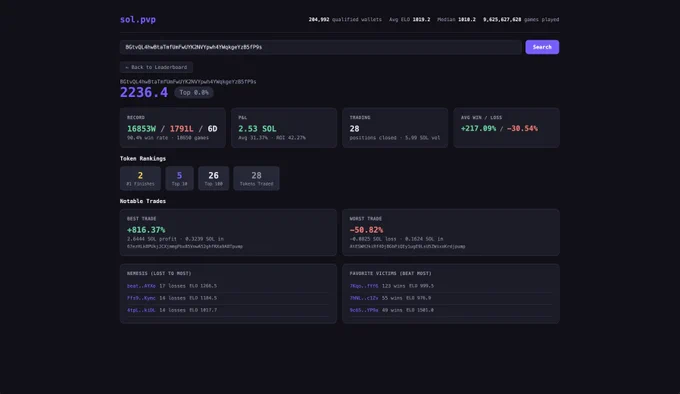The height and width of the screenshot is (394, 680).
Task: Click the '204,992 qualified wallets' stat
Action: [x=345, y=20]
